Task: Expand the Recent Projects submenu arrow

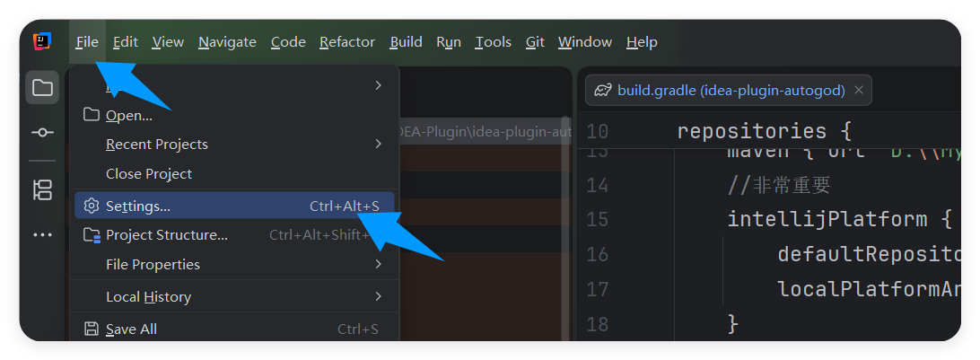Action: (379, 144)
